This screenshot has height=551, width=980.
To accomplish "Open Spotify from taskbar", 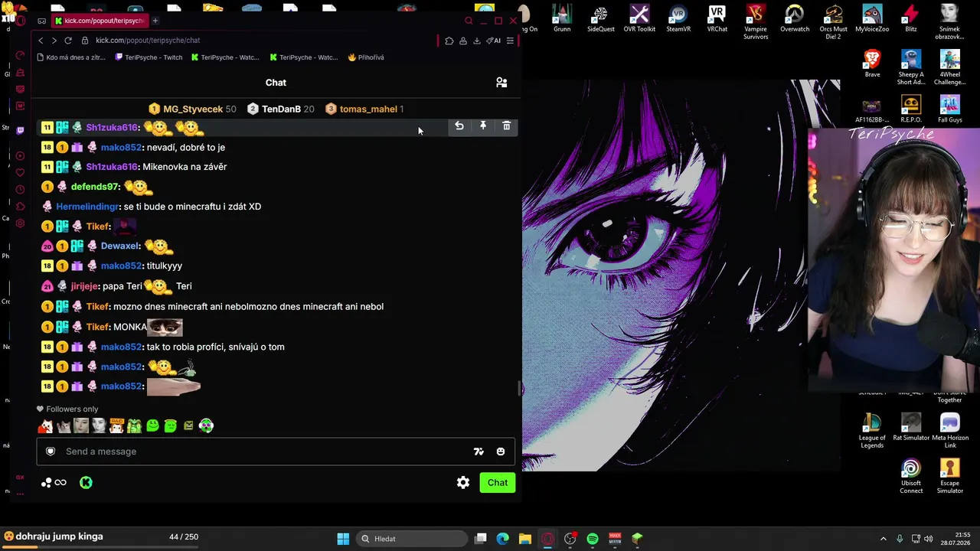I will pyautogui.click(x=593, y=539).
